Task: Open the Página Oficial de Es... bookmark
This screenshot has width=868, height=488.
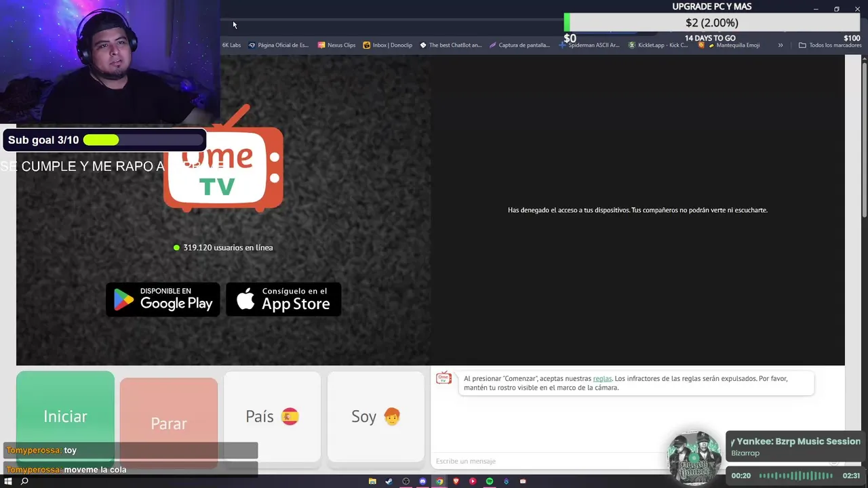Action: [x=278, y=45]
